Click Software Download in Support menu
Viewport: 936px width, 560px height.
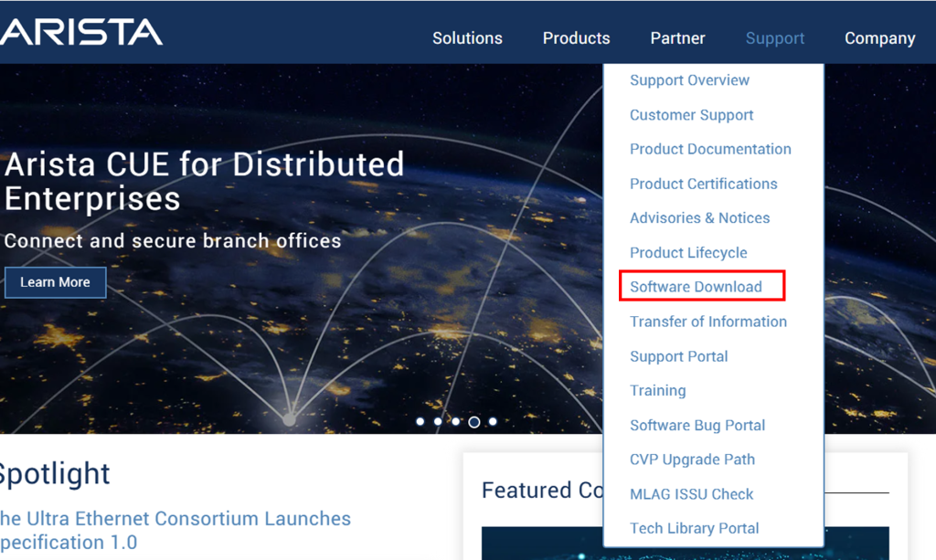[x=696, y=287]
